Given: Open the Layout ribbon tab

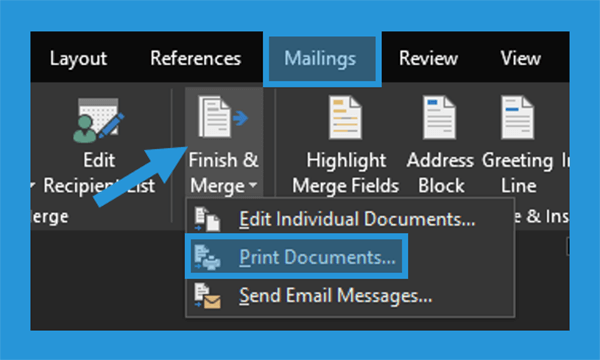Looking at the screenshot, I should (78, 59).
